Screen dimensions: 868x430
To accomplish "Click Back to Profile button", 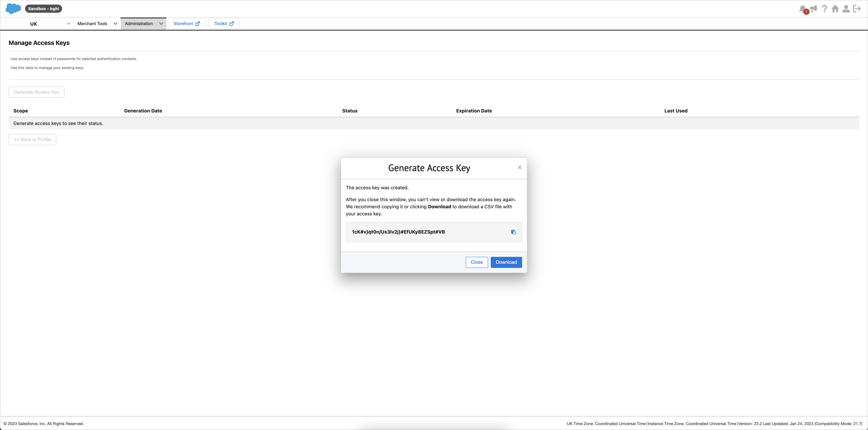I will tap(32, 140).
